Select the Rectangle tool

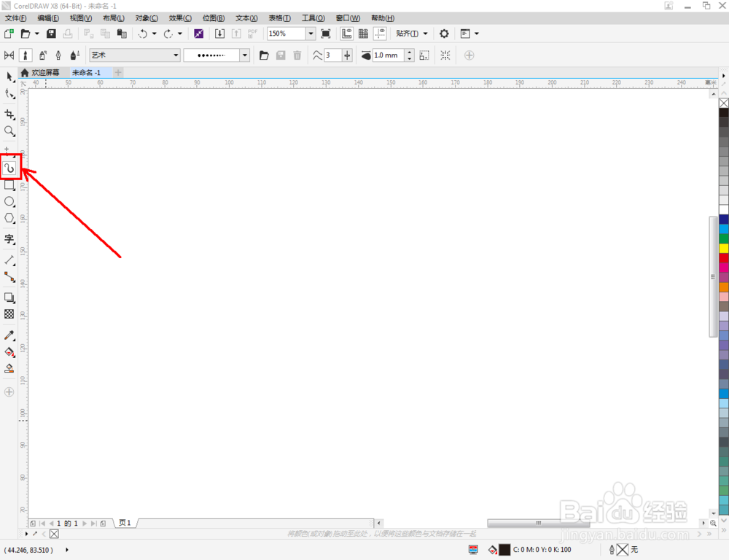[x=9, y=185]
